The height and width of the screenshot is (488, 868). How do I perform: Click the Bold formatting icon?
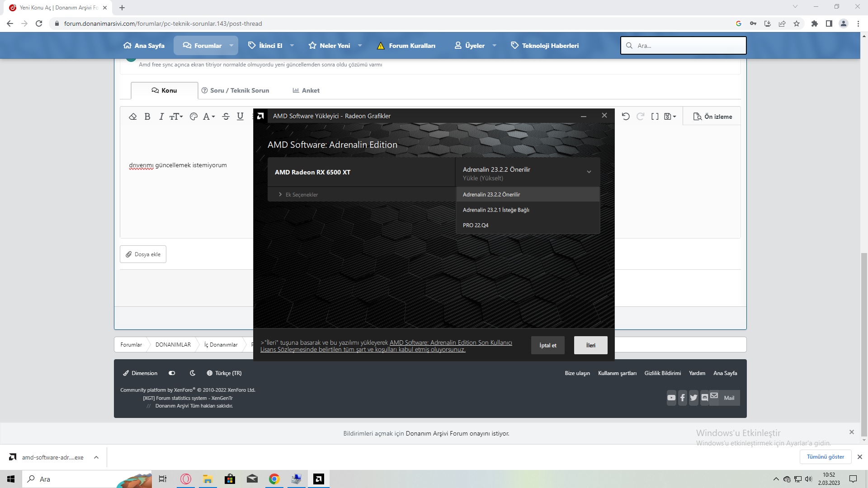(147, 117)
